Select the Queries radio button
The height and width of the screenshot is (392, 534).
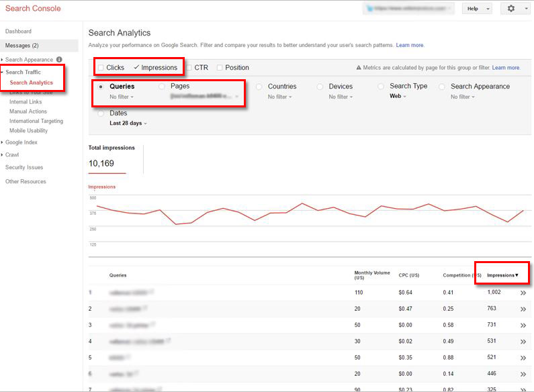(101, 87)
